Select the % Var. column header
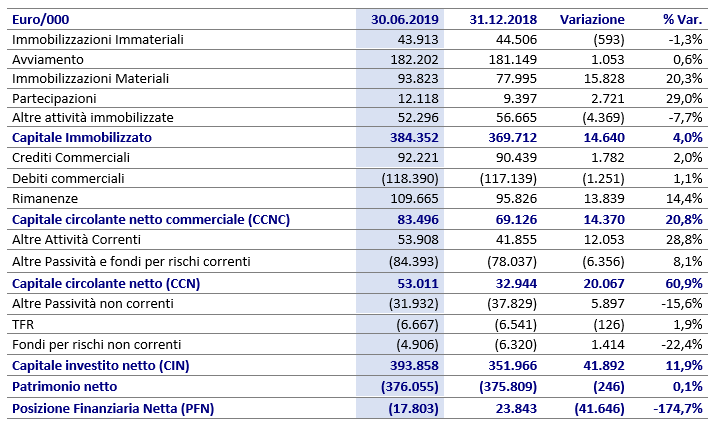The image size is (715, 429). tap(684, 19)
